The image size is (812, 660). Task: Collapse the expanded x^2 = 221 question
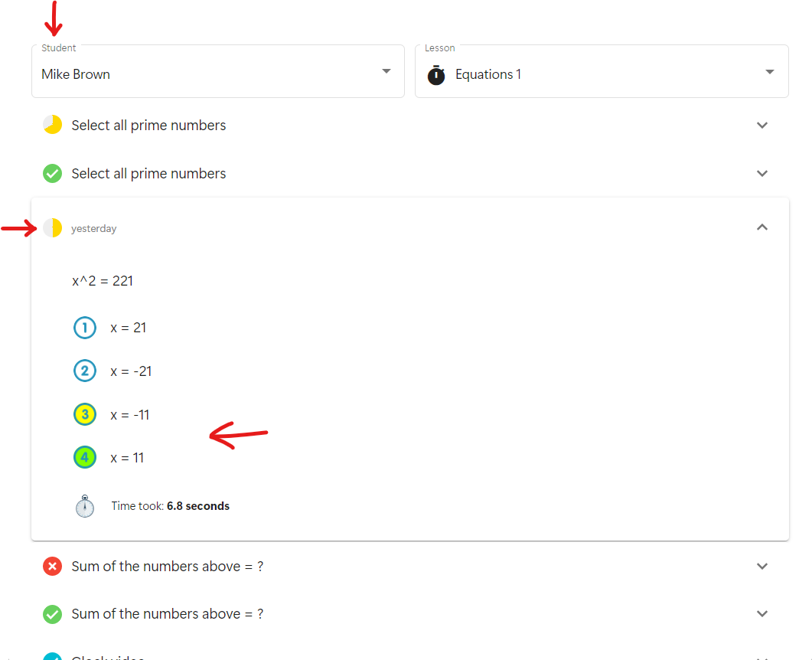[761, 227]
